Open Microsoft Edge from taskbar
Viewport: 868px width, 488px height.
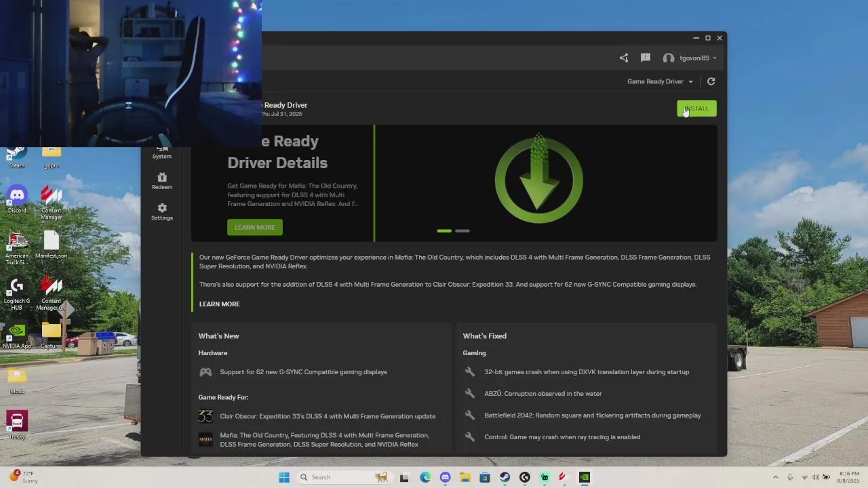pos(425,477)
